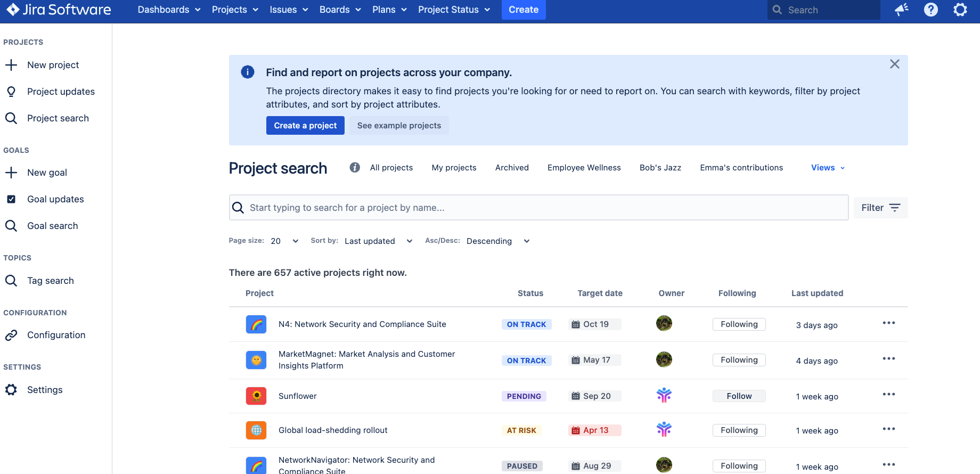980x474 pixels.
Task: Open more actions for N4 Network Security project
Action: (x=888, y=323)
